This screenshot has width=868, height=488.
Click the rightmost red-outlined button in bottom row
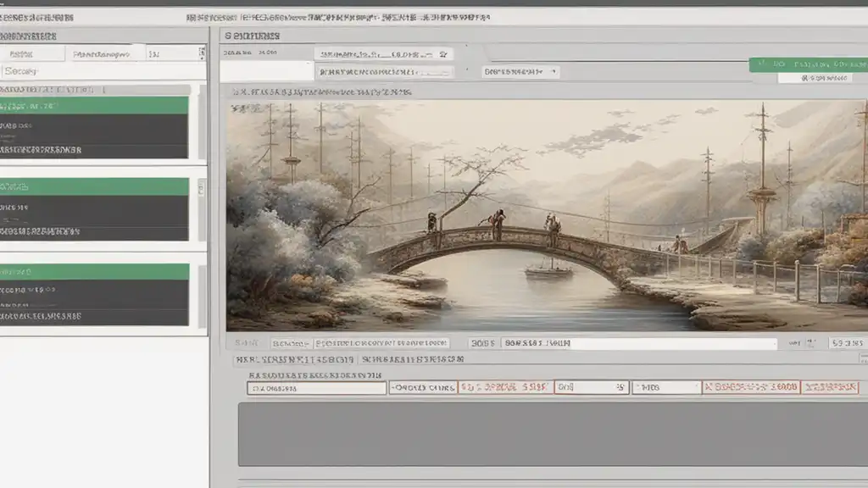832,388
